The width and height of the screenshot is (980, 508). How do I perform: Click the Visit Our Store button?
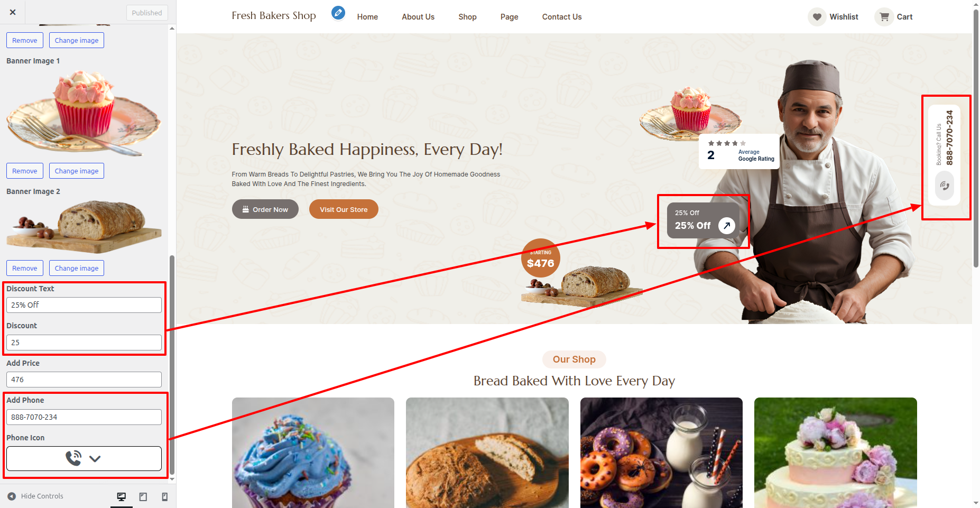(x=344, y=209)
